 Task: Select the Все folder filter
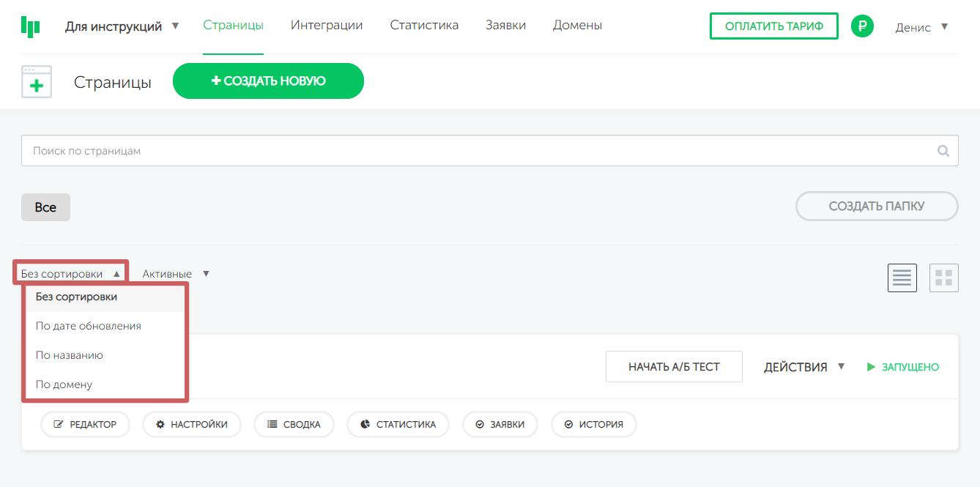pyautogui.click(x=45, y=207)
